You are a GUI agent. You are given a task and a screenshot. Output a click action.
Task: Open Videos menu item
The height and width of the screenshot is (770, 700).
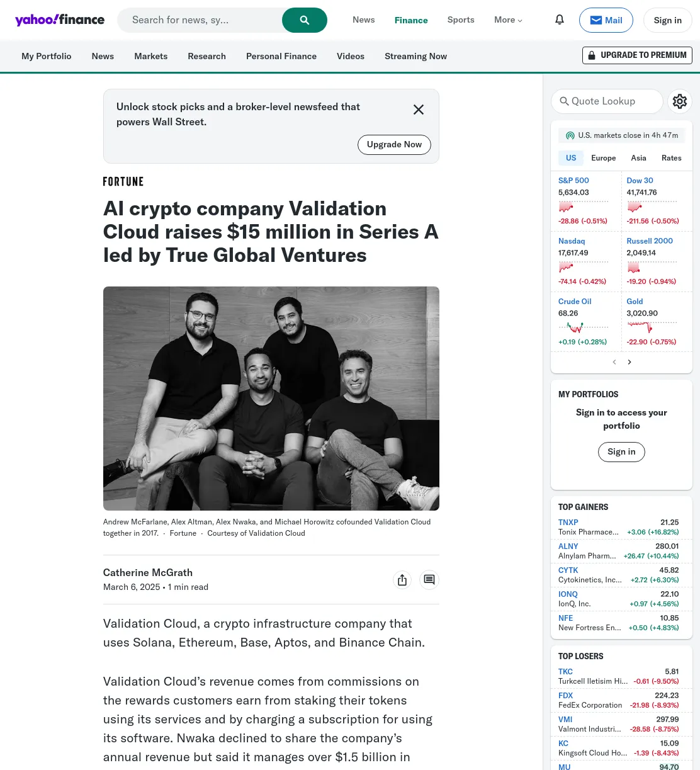[351, 56]
